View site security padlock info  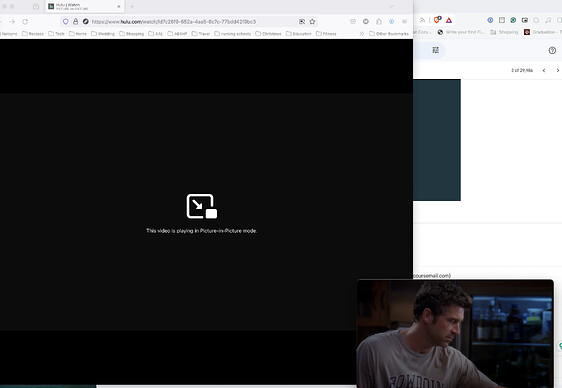(76, 21)
